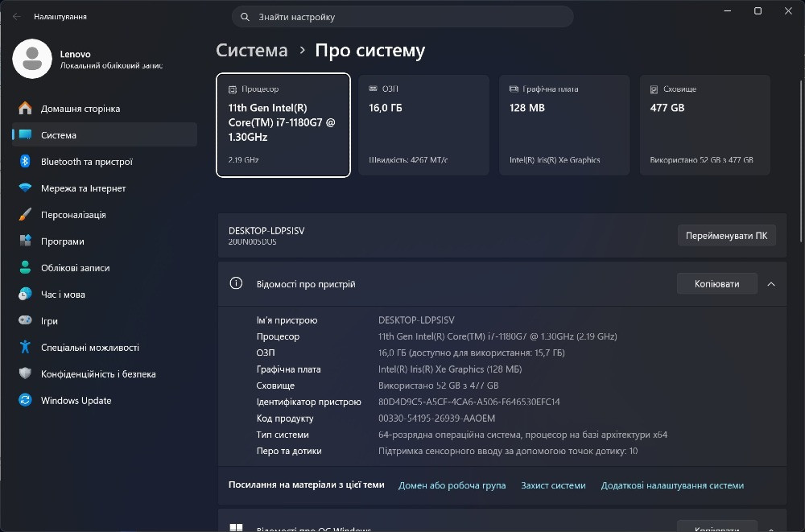Click Використано 52 GB value in Сховище row
The image size is (805, 532).
(x=439, y=386)
